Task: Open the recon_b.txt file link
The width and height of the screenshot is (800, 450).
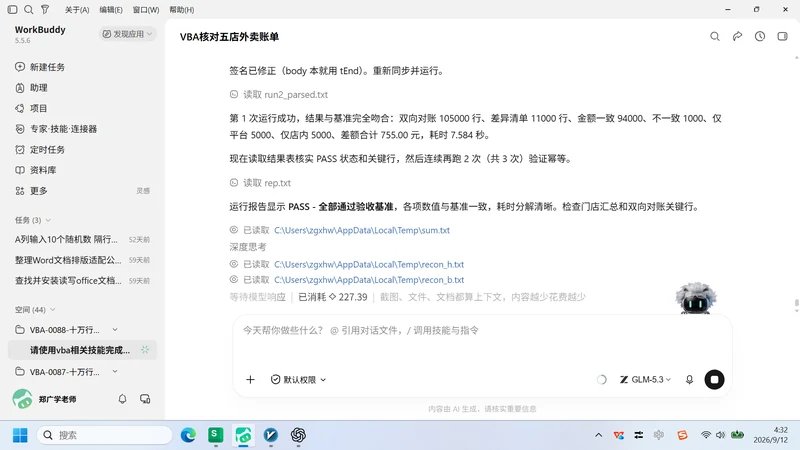Action: pyautogui.click(x=369, y=280)
